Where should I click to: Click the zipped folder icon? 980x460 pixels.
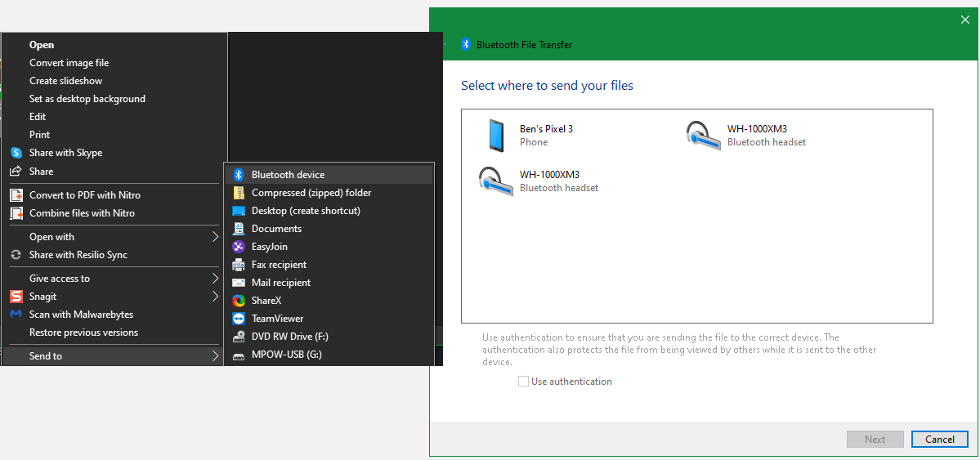click(x=238, y=193)
